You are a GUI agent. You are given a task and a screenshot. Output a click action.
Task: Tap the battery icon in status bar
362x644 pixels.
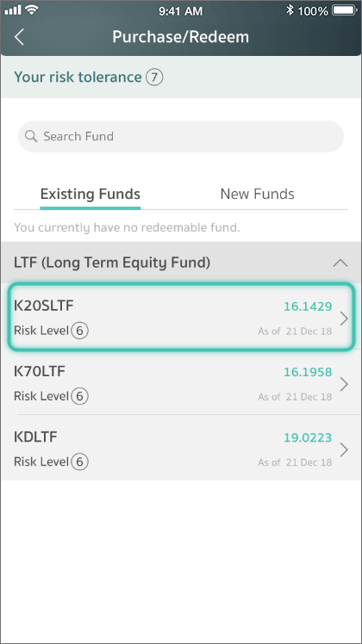pyautogui.click(x=345, y=9)
